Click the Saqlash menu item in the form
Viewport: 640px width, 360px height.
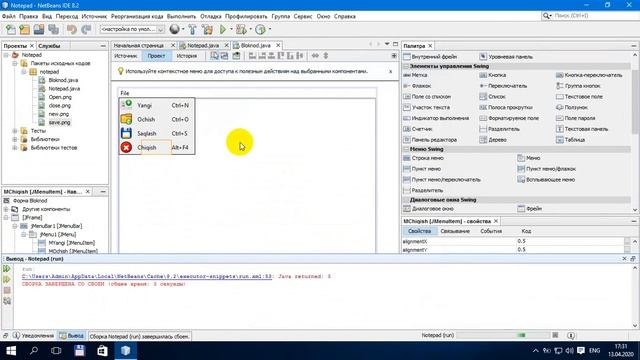[157, 133]
